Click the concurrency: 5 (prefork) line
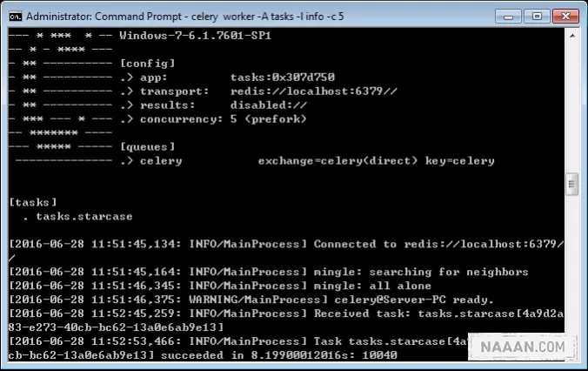The height and width of the screenshot is (371, 588). 224,119
